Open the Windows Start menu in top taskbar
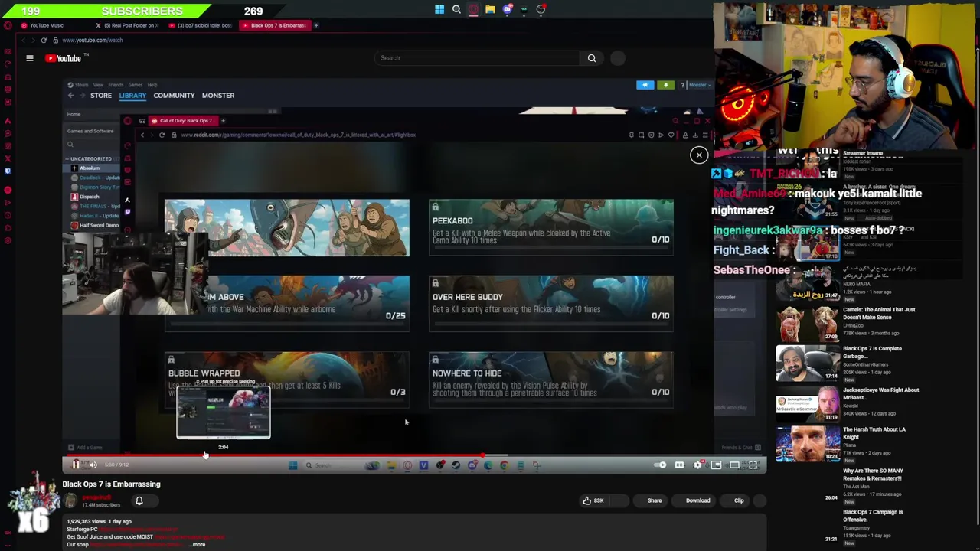Screen dimensions: 980x551 pos(439,9)
